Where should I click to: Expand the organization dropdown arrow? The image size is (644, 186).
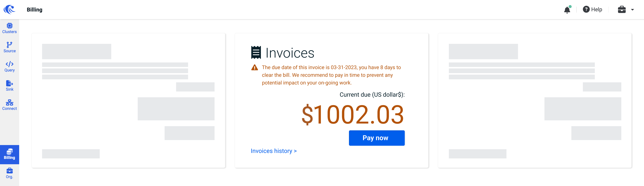tap(632, 10)
